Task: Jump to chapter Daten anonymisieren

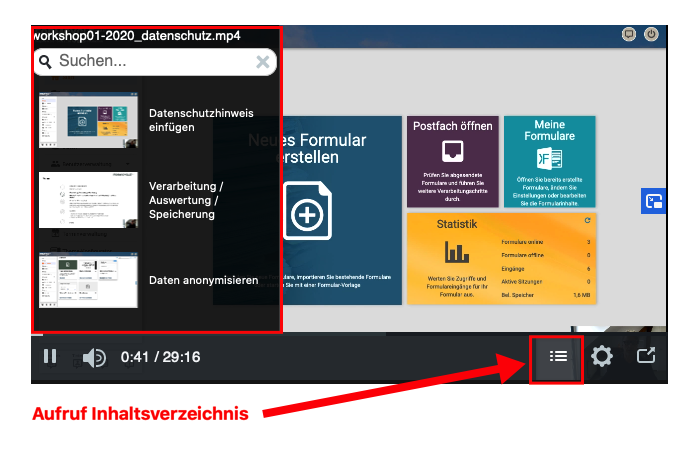Action: [x=203, y=280]
